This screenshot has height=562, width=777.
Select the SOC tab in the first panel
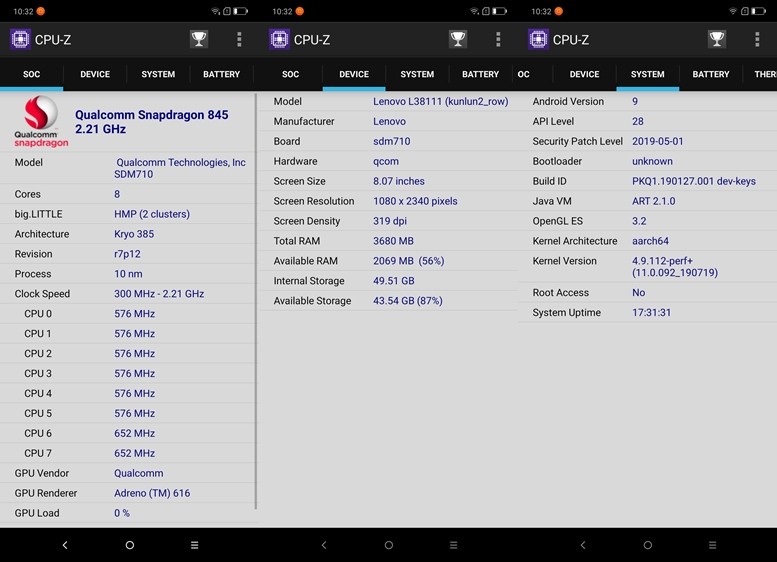[31, 74]
